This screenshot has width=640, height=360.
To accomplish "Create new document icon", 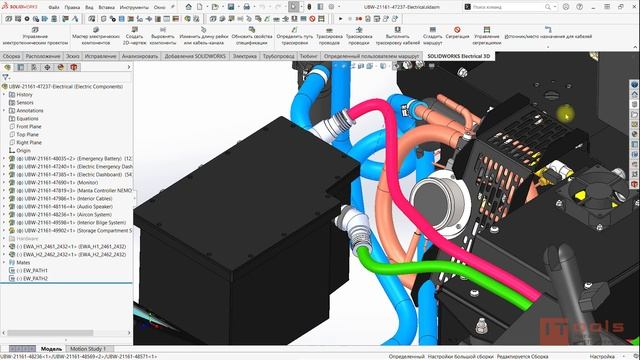I will pos(200,7).
